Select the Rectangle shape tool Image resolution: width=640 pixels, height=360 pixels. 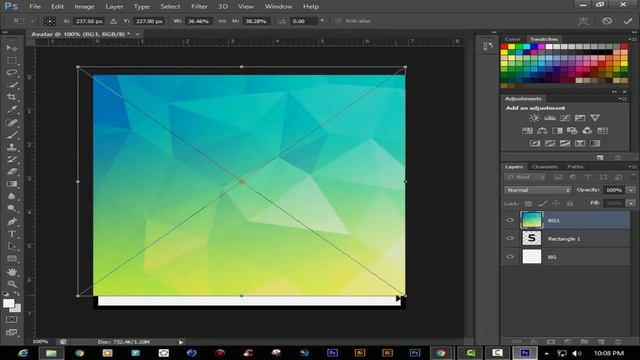pyautogui.click(x=12, y=259)
